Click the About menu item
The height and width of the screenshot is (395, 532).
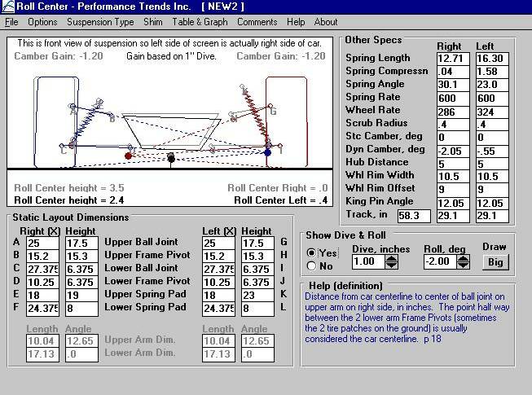[326, 22]
